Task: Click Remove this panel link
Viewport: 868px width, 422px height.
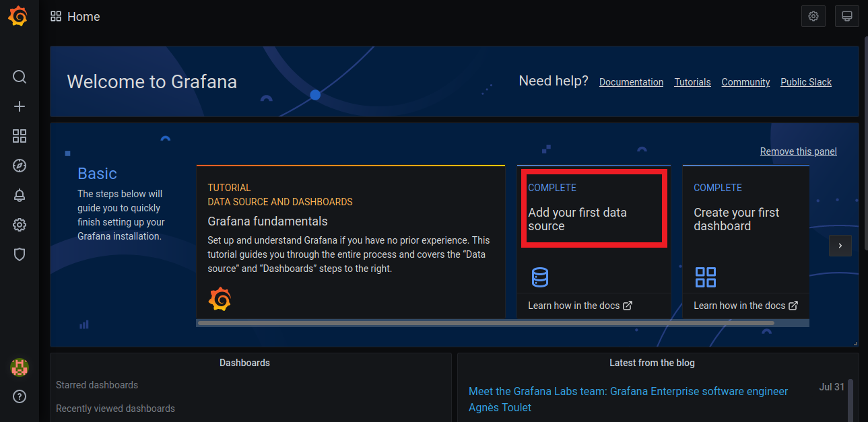Action: point(799,151)
